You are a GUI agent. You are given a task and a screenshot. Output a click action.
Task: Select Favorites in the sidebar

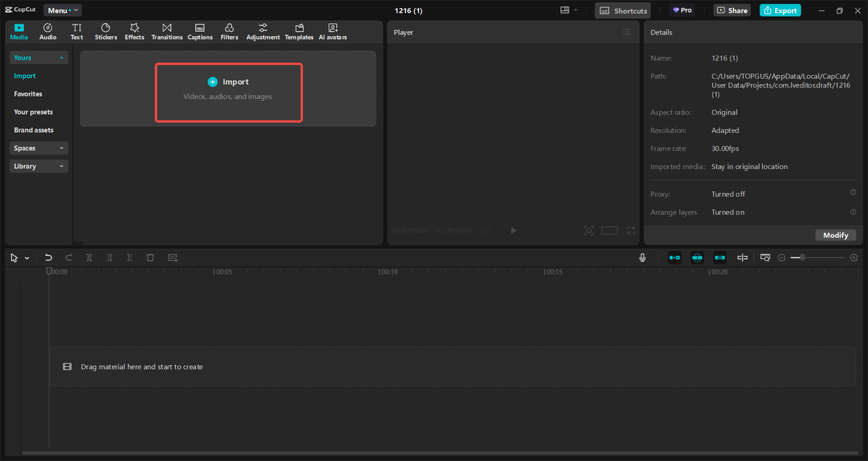point(28,94)
